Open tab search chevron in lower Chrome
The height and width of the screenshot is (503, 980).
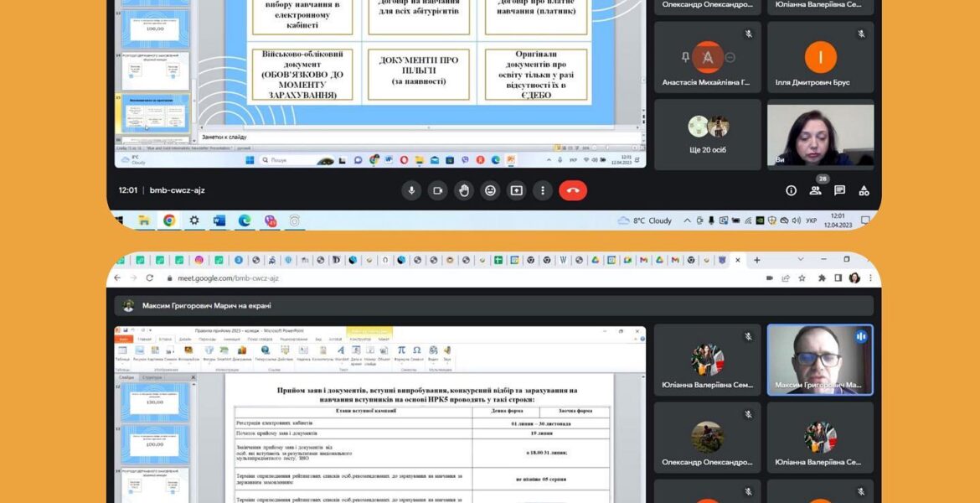coord(800,259)
